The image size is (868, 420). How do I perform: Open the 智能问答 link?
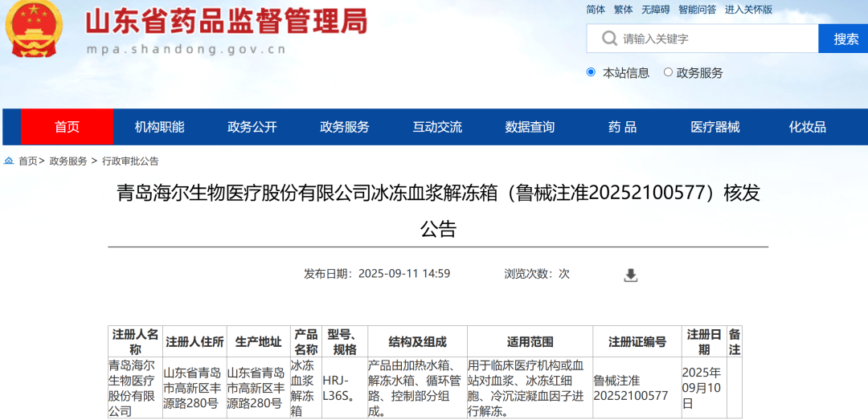[x=697, y=10]
